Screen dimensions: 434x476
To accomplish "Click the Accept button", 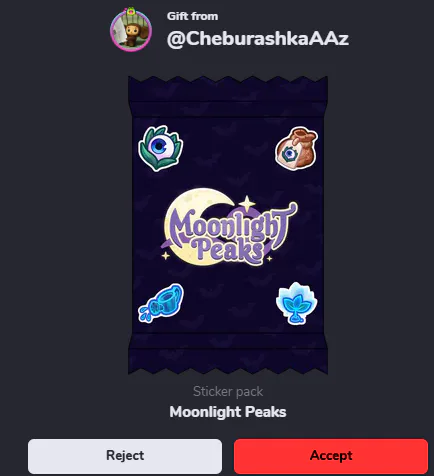I will click(x=331, y=456).
